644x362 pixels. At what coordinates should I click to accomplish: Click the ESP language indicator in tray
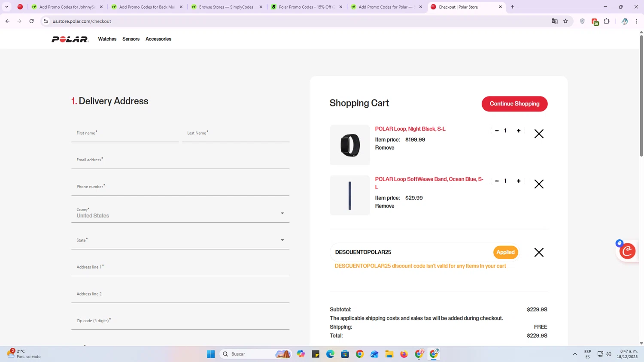pos(587,354)
